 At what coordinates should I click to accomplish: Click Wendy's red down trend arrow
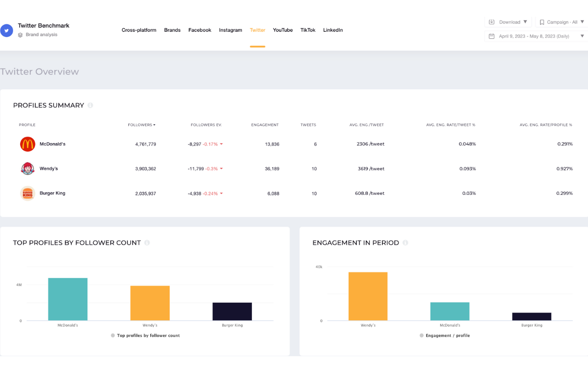click(x=221, y=169)
